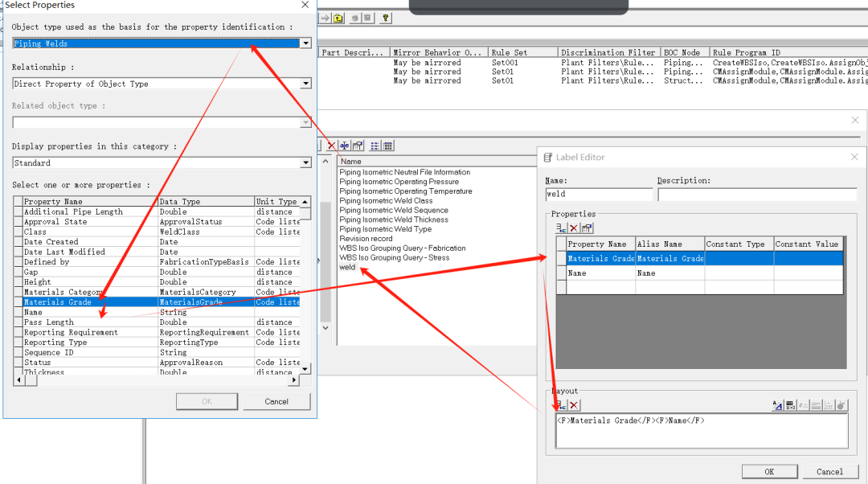Click property settings icon in Properties section
This screenshot has height=484, width=868.
point(588,228)
